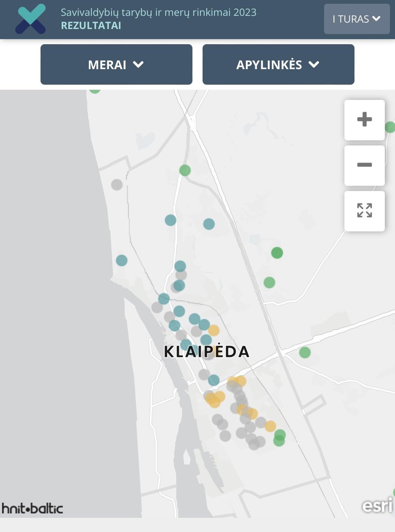Click the green marker on the eastern highway
Image resolution: width=395 pixels, height=532 pixels.
point(305,352)
